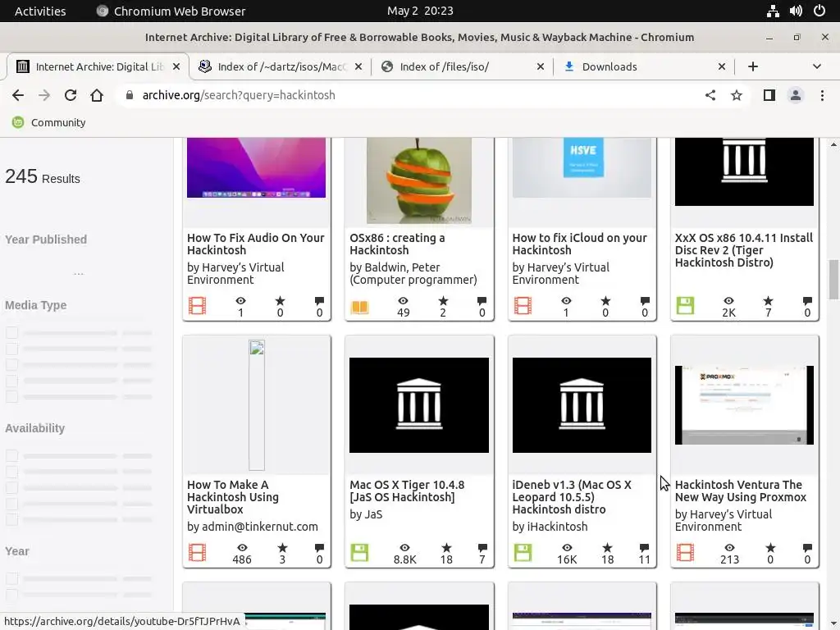Close the Index of /files/iso/ tab

541,66
